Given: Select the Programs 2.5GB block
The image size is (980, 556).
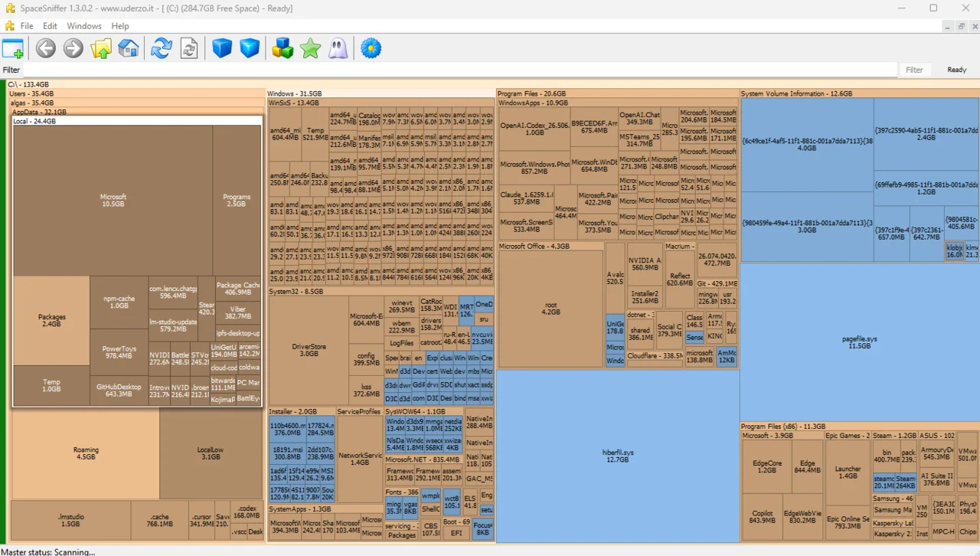Looking at the screenshot, I should point(237,201).
